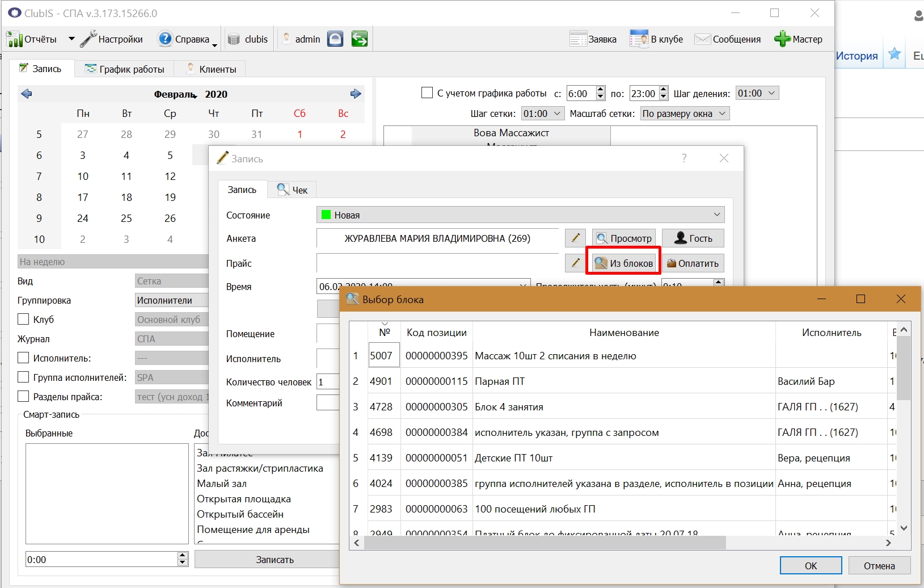Switch to the График работы tab
The width and height of the screenshot is (924, 588).
pyautogui.click(x=125, y=69)
